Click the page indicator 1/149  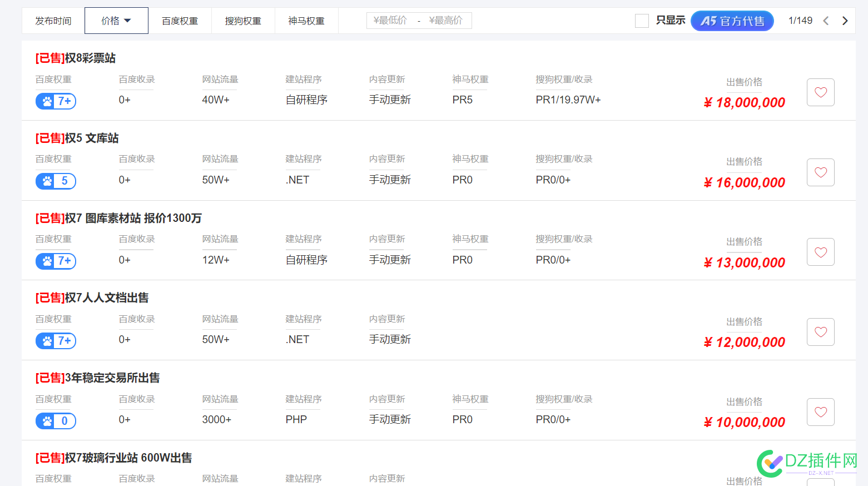pyautogui.click(x=800, y=21)
